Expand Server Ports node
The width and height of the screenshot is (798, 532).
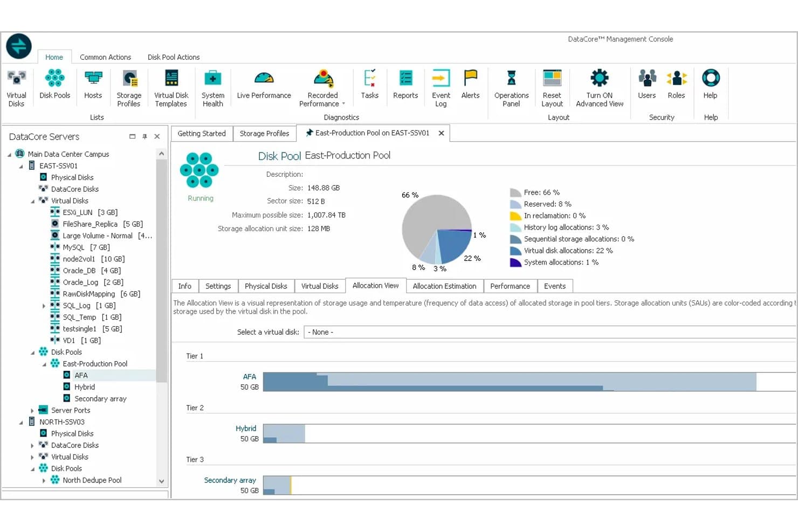[x=32, y=411]
